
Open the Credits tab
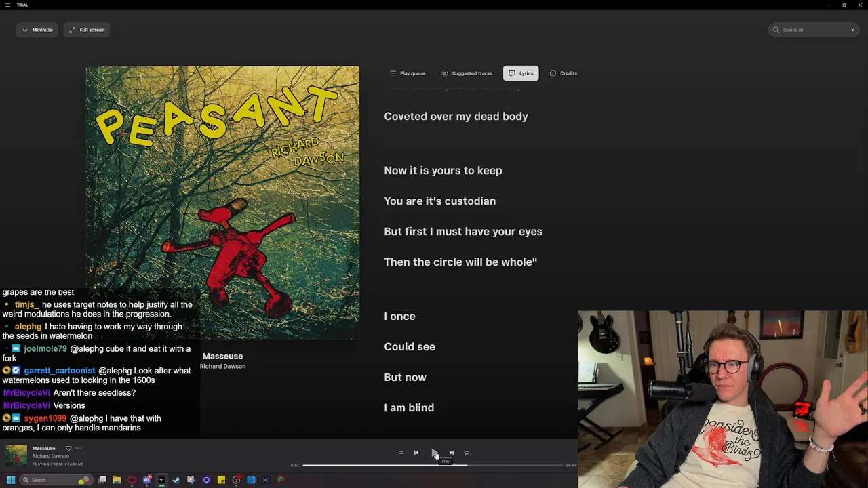pos(564,73)
